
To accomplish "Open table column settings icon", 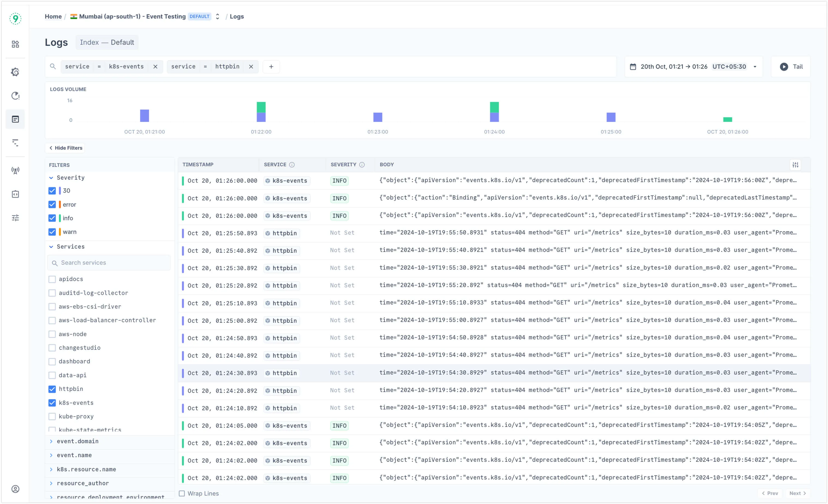I will click(x=795, y=165).
